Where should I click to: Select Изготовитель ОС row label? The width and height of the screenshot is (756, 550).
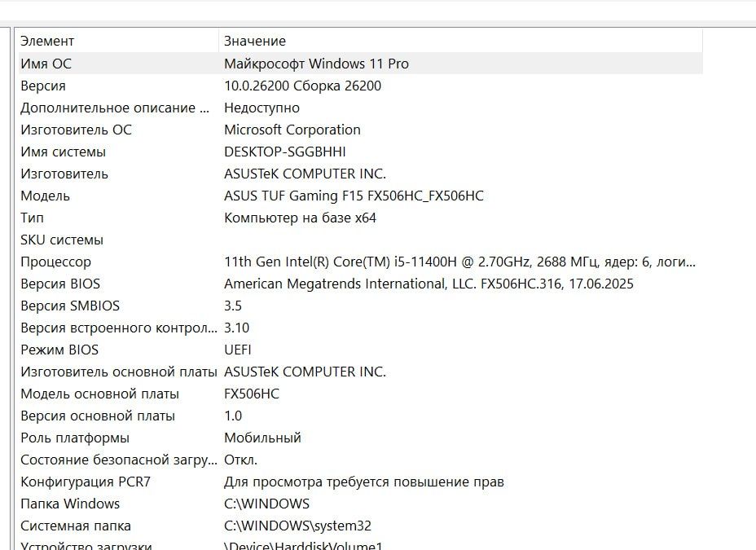click(x=76, y=130)
